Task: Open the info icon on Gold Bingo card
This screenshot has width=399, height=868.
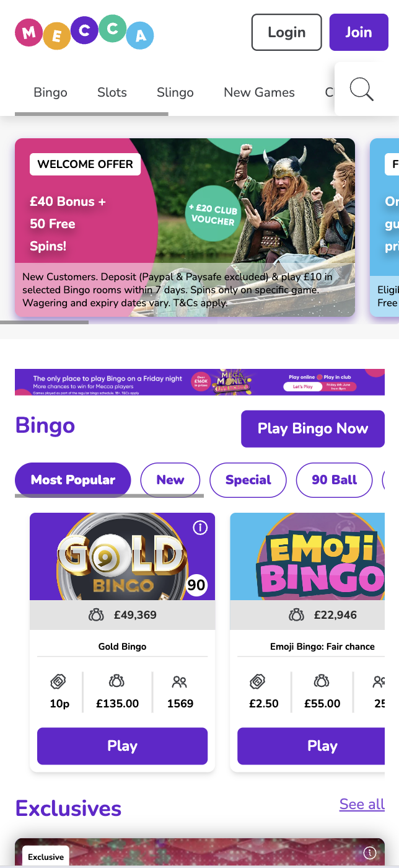Action: (x=200, y=526)
